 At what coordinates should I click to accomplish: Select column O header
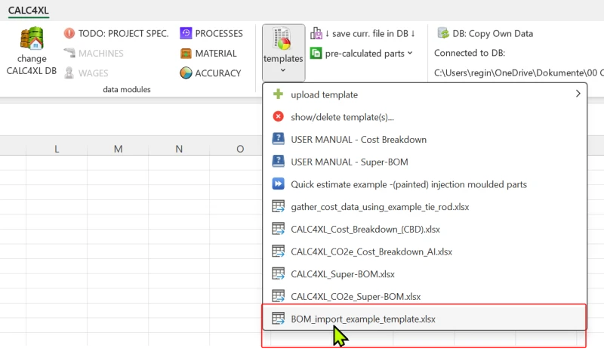click(240, 149)
